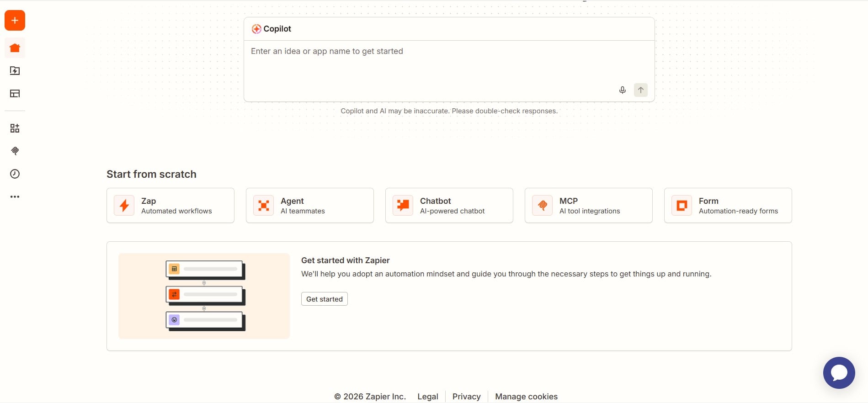Click the microphone voice input icon
The height and width of the screenshot is (403, 868).
pyautogui.click(x=623, y=90)
